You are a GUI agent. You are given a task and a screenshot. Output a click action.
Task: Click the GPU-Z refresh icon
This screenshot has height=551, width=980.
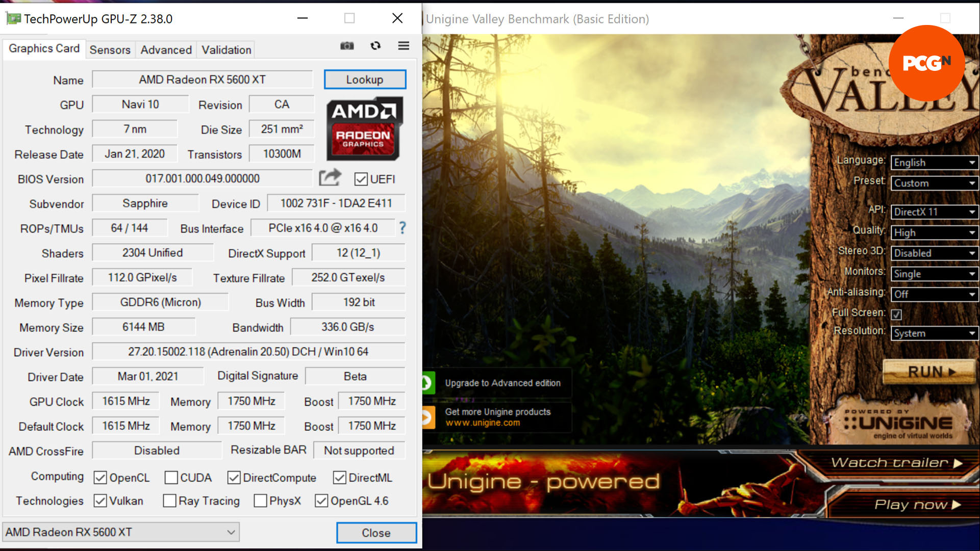[x=375, y=46]
